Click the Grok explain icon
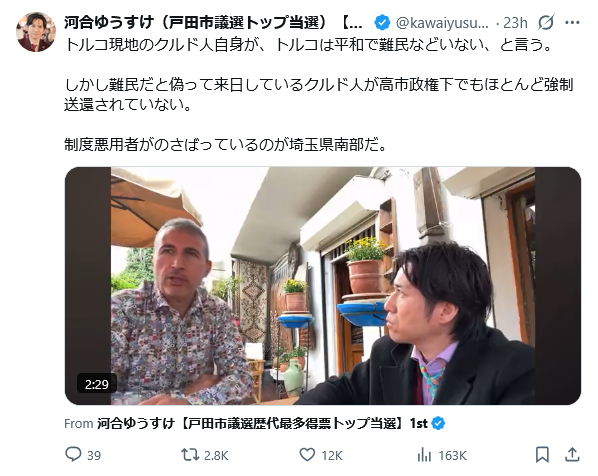The height and width of the screenshot is (476, 598). (546, 23)
